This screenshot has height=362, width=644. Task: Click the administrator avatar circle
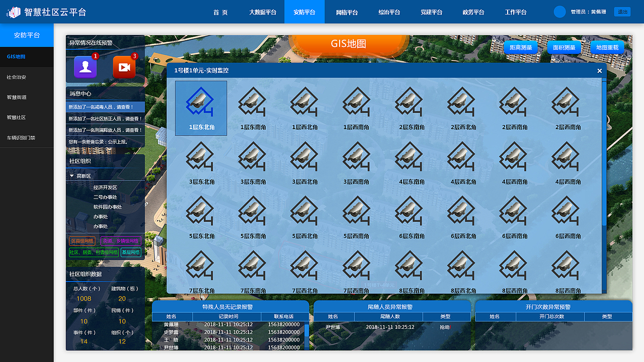[559, 12]
